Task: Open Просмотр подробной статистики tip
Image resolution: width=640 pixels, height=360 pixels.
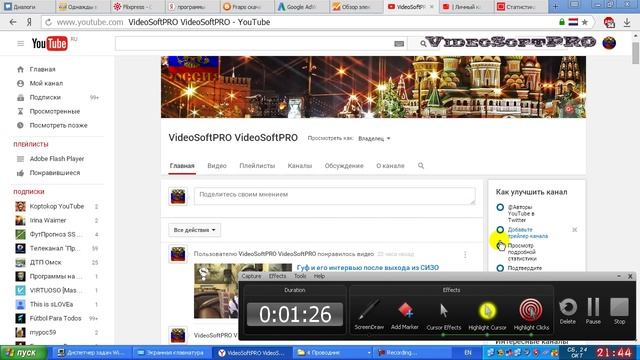Action: (522, 252)
